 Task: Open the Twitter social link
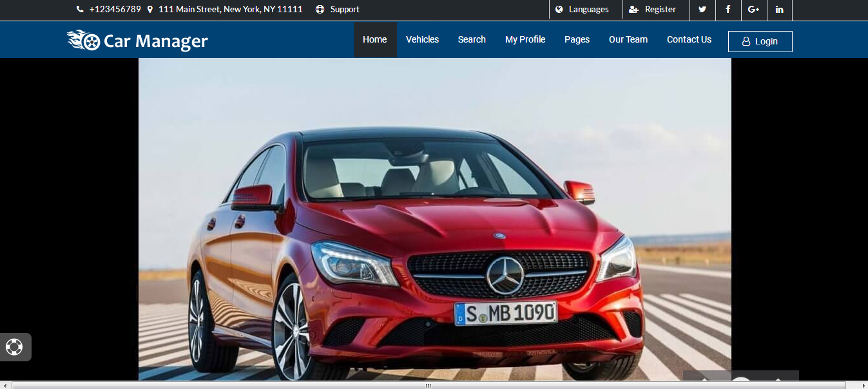pyautogui.click(x=702, y=10)
